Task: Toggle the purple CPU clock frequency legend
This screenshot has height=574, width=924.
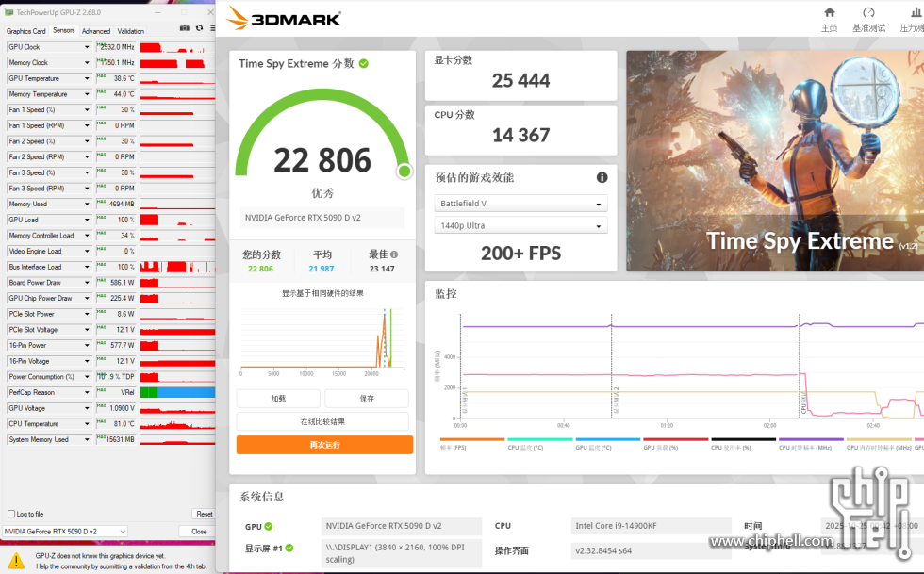Action: (x=811, y=439)
